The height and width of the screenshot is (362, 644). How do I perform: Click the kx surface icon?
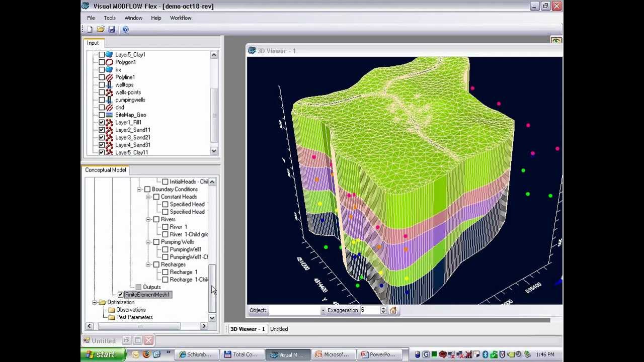(109, 70)
